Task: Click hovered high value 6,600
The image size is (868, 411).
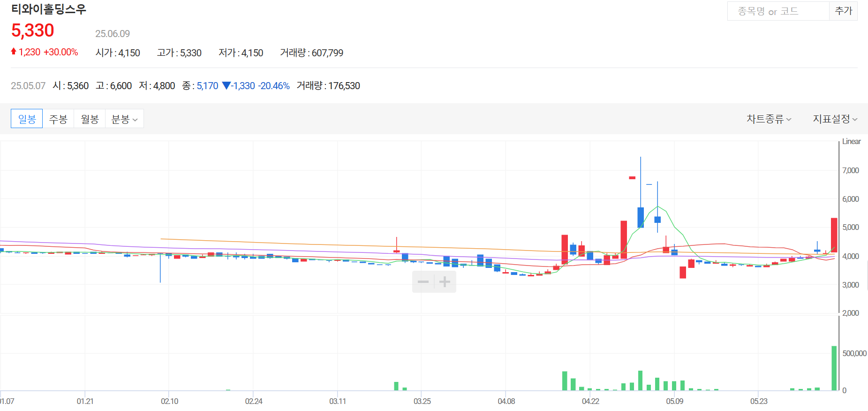Action: 121,86
